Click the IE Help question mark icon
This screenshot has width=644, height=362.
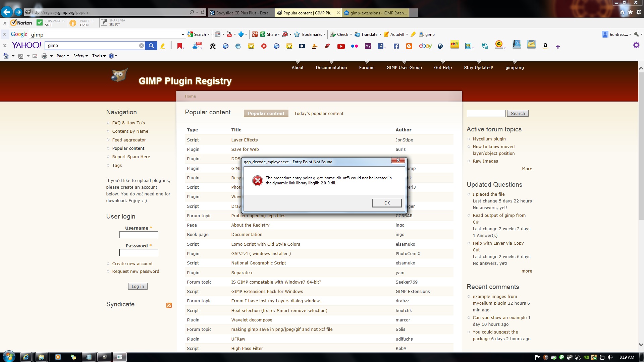point(111,56)
